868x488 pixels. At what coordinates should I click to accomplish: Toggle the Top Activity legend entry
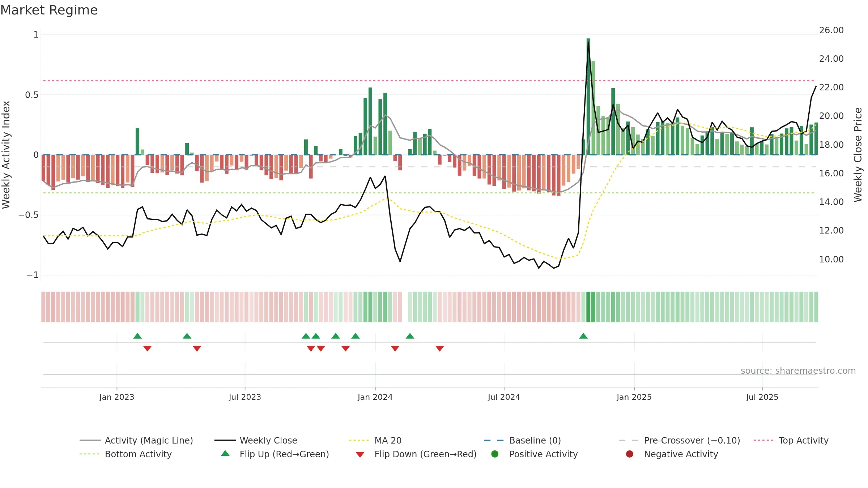point(791,440)
